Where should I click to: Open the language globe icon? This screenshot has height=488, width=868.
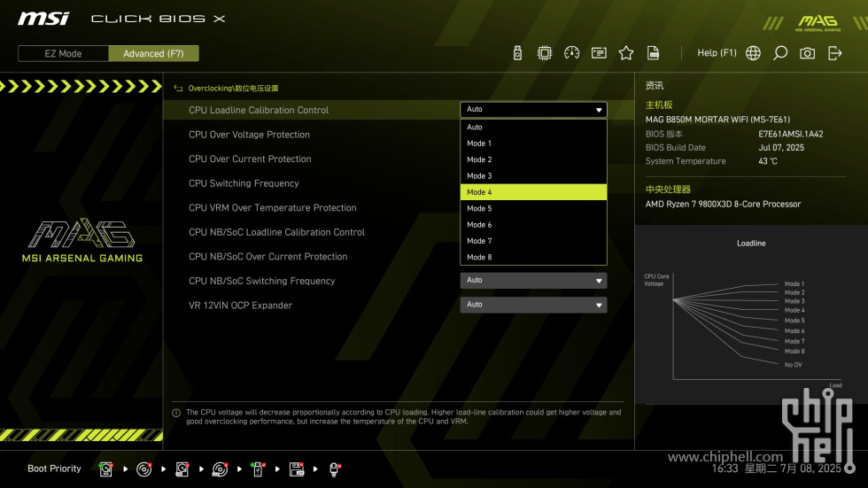(753, 53)
